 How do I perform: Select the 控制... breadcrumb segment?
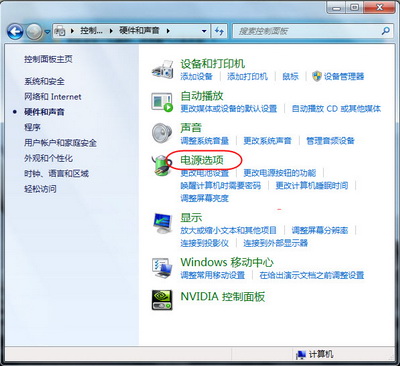[91, 31]
